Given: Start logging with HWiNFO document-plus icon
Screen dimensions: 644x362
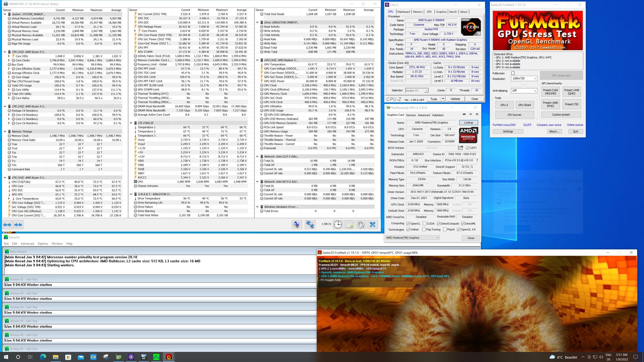Looking at the screenshot, I should 350,224.
